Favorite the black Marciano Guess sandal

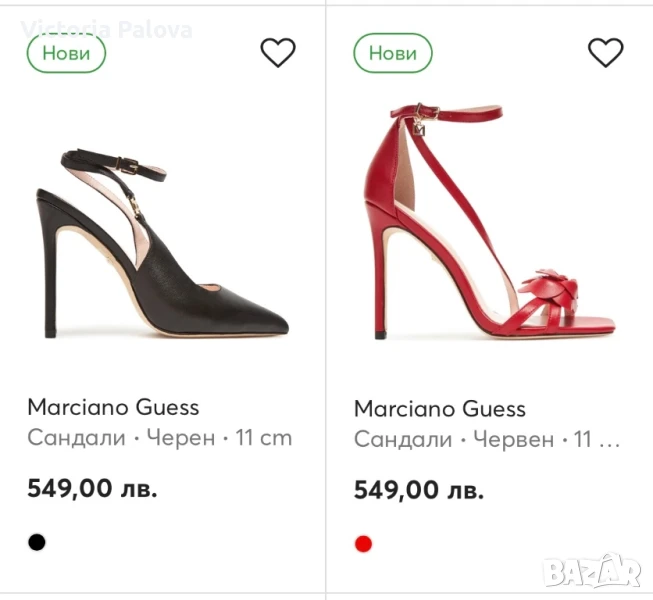point(278,52)
